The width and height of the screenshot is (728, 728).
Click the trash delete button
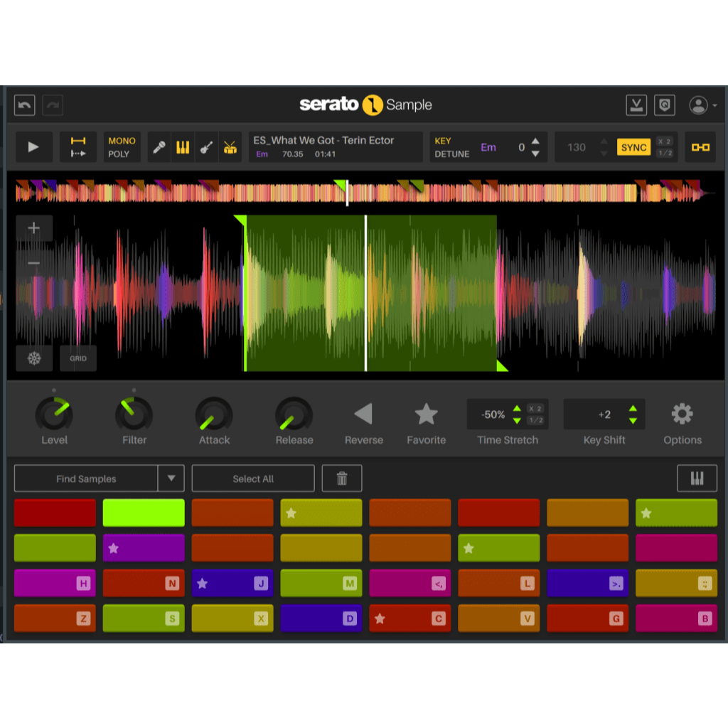(342, 478)
